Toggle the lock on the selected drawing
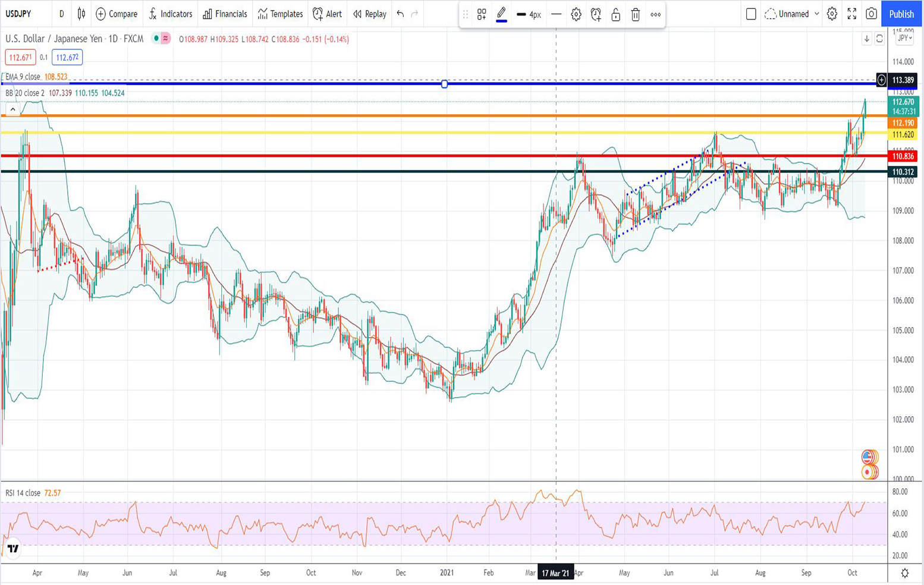 pyautogui.click(x=615, y=14)
